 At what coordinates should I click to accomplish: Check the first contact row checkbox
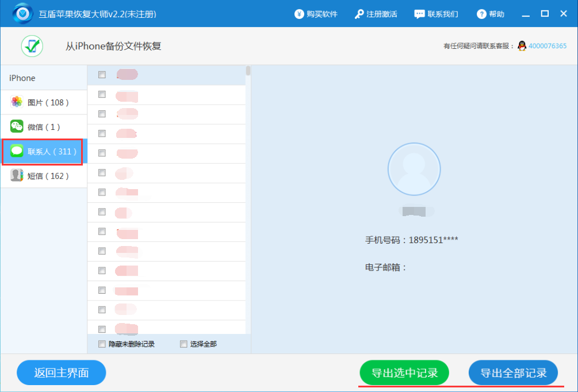[102, 75]
